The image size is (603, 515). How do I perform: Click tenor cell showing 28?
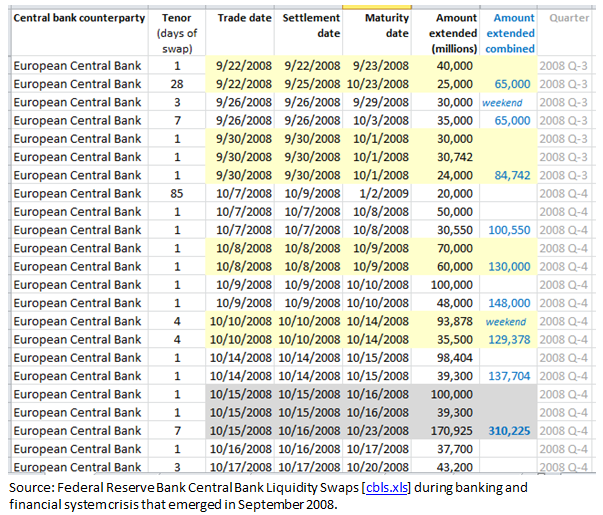[x=177, y=84]
